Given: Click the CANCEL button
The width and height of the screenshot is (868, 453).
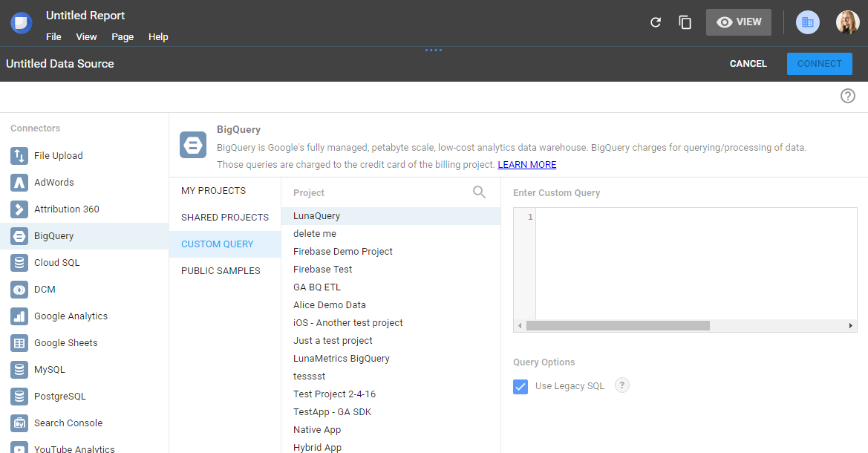Looking at the screenshot, I should (x=748, y=64).
